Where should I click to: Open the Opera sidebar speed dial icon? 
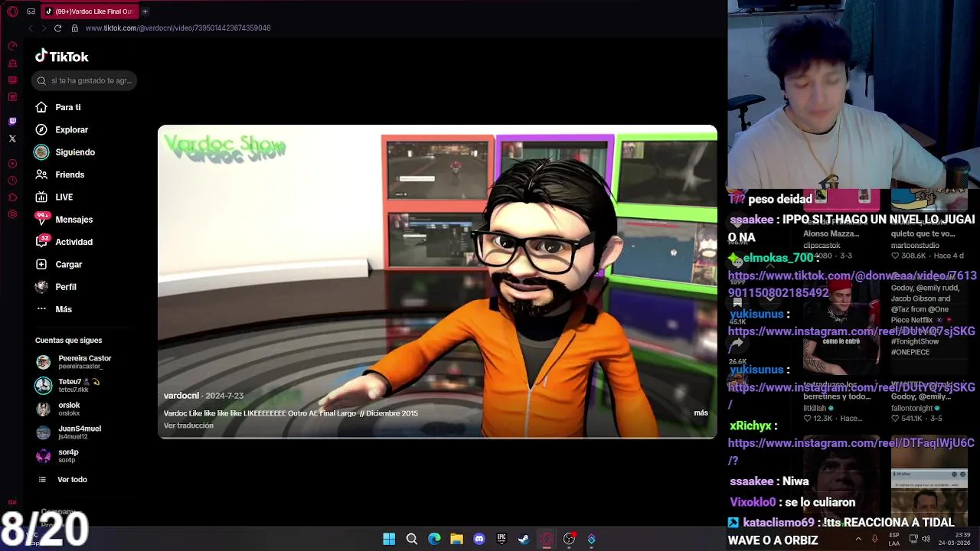tap(12, 46)
